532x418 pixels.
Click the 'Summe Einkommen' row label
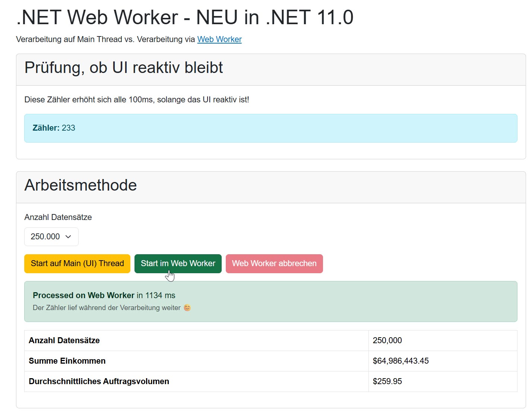click(x=67, y=361)
